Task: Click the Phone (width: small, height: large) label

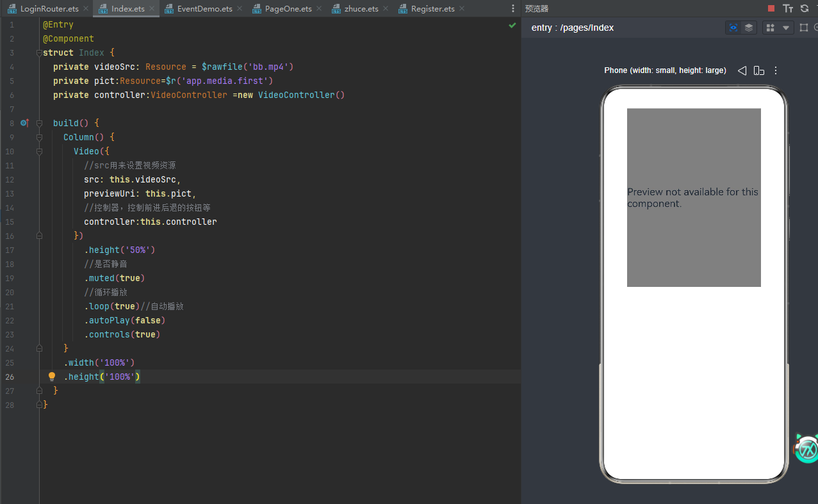Action: pos(665,70)
